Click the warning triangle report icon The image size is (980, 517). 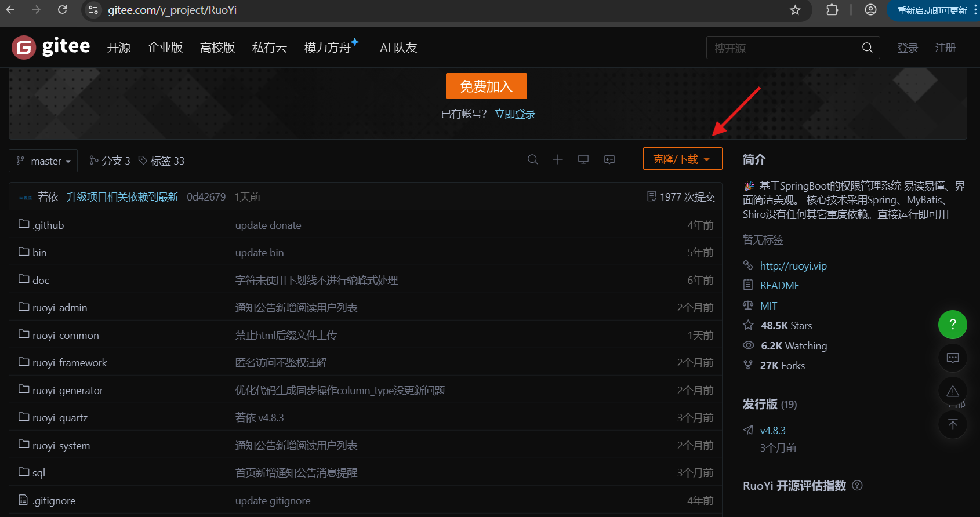(953, 391)
